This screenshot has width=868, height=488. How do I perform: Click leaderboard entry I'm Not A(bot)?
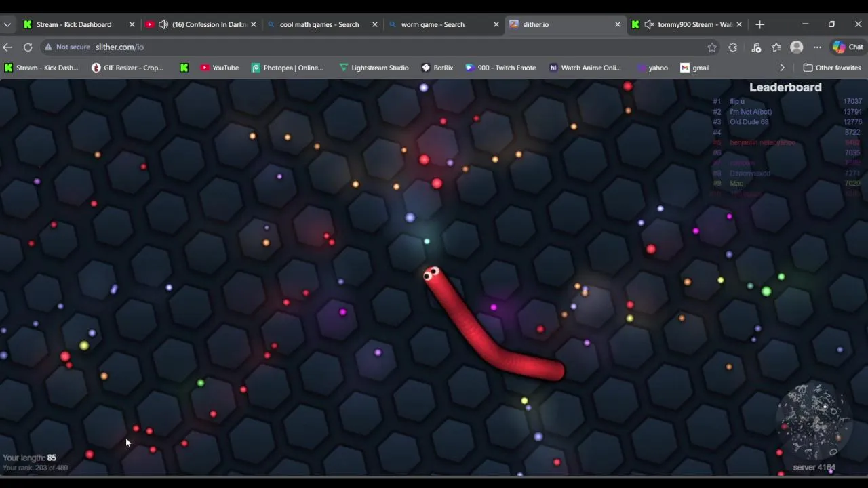750,112
